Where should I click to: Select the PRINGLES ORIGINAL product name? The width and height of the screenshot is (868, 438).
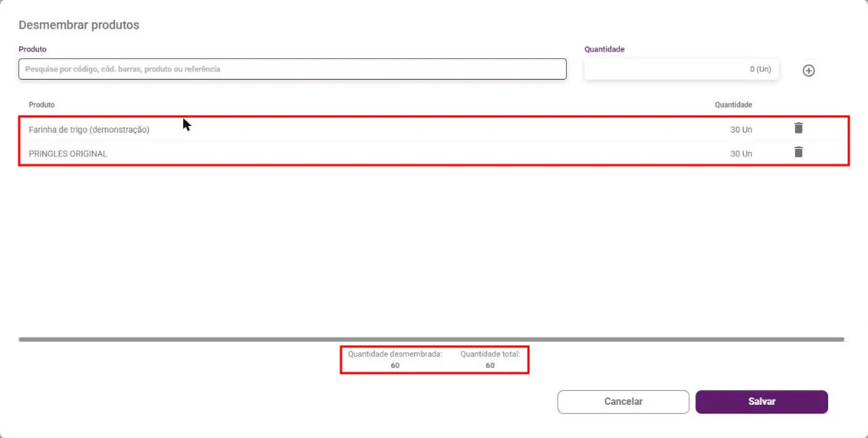pyautogui.click(x=68, y=153)
